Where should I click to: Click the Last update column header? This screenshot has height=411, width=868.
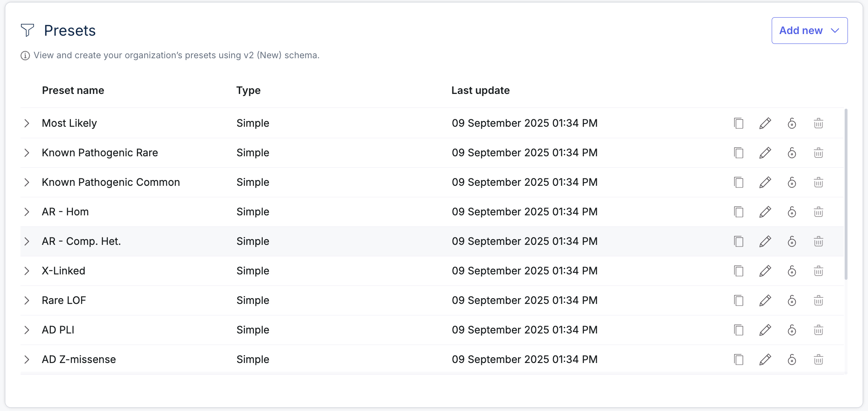point(480,90)
